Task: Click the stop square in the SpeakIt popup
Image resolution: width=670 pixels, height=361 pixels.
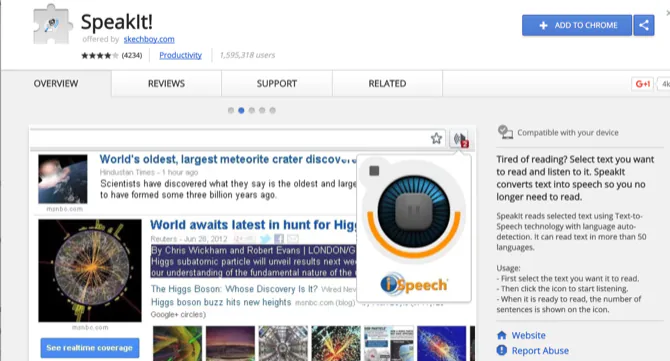Action: pos(374,171)
